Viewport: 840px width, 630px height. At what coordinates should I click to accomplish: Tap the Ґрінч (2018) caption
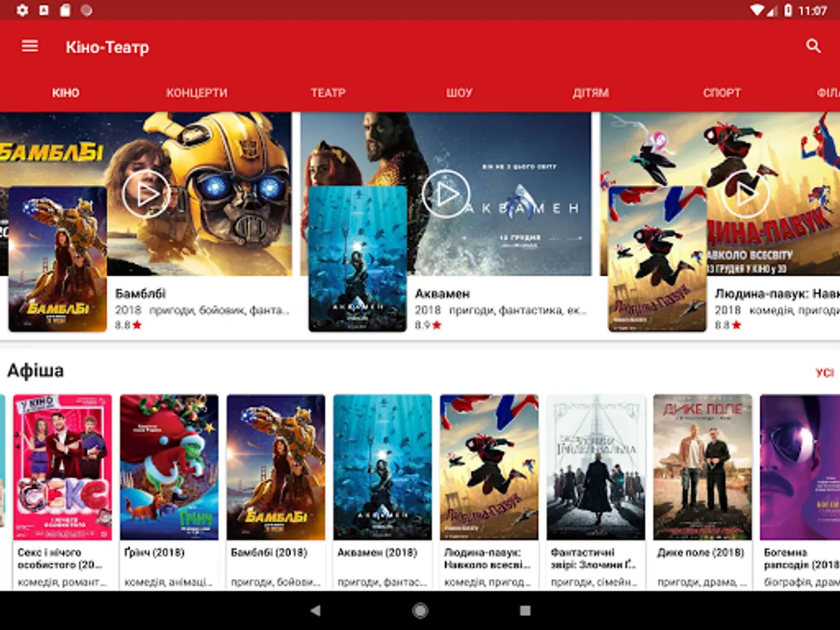pyautogui.click(x=155, y=552)
